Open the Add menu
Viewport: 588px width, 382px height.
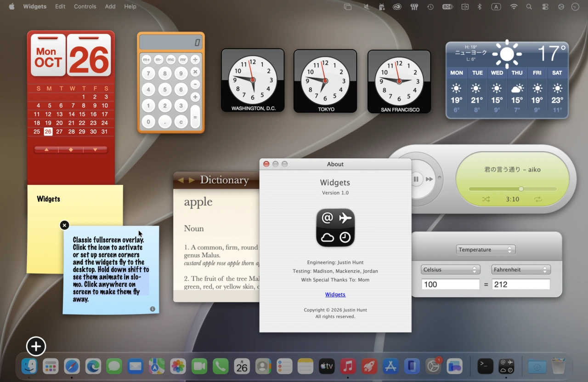pyautogui.click(x=110, y=6)
